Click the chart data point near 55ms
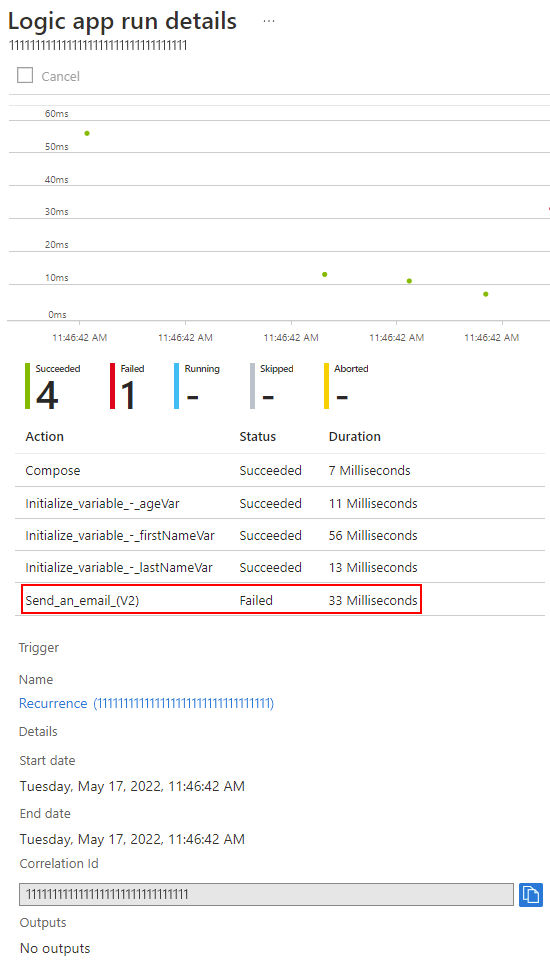 point(87,133)
